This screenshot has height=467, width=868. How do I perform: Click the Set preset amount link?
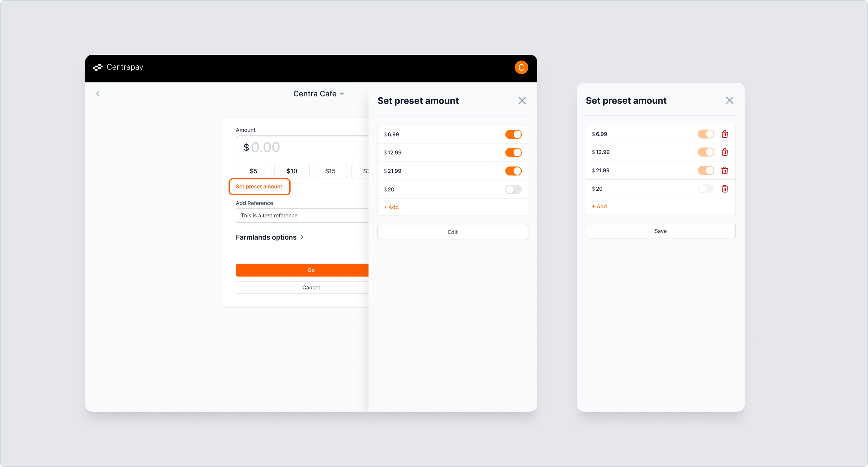click(x=259, y=186)
